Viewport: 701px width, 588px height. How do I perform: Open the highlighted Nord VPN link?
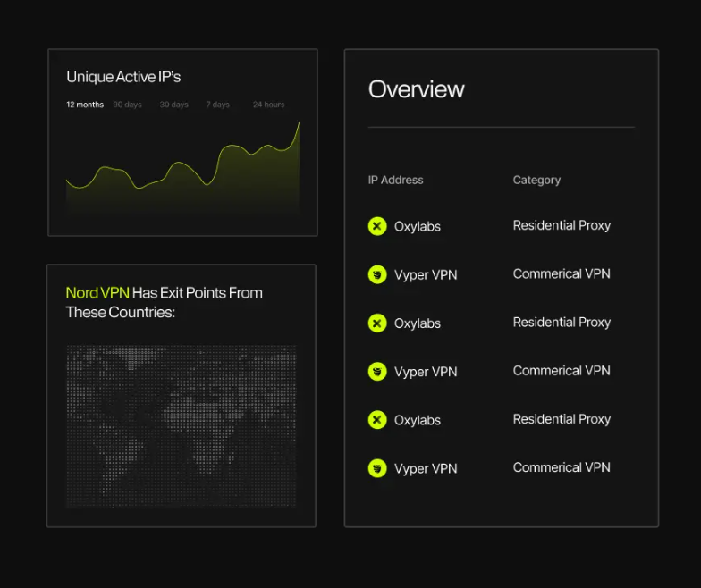97,293
